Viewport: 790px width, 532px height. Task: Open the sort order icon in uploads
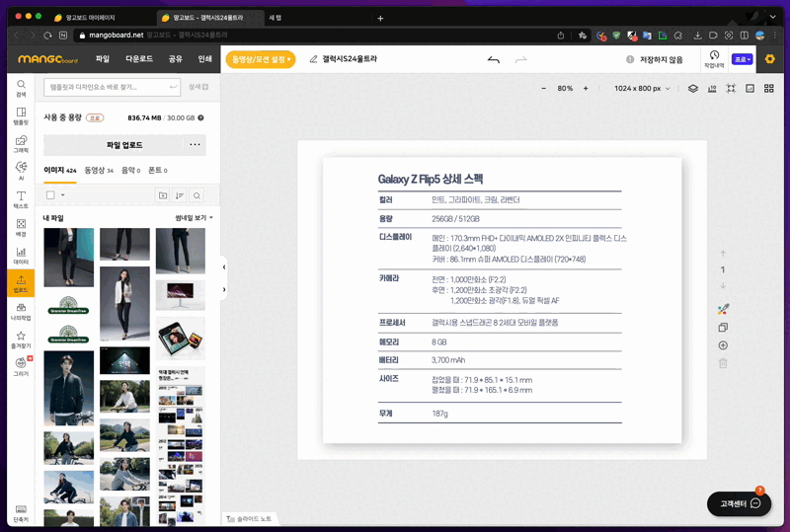click(180, 195)
